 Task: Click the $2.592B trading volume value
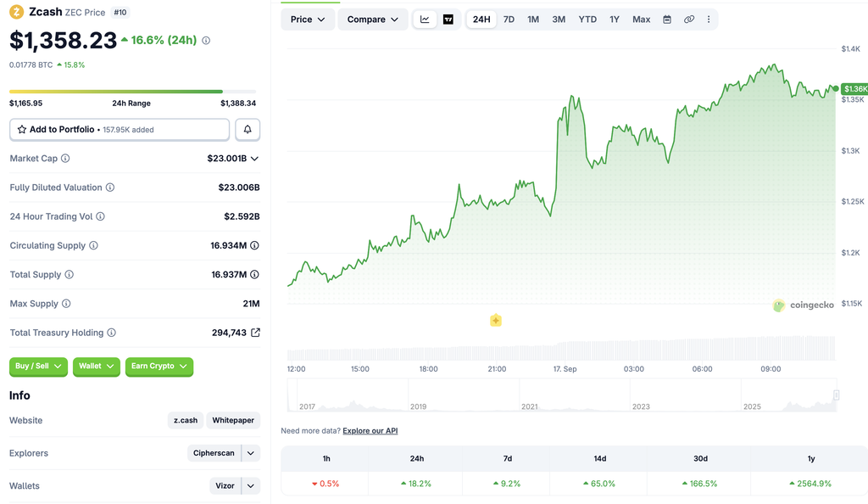click(242, 216)
